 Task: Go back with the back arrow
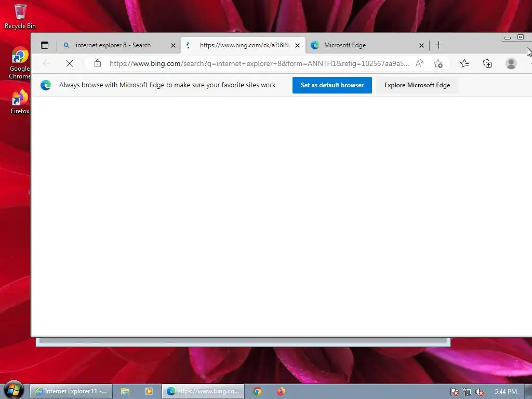point(47,63)
